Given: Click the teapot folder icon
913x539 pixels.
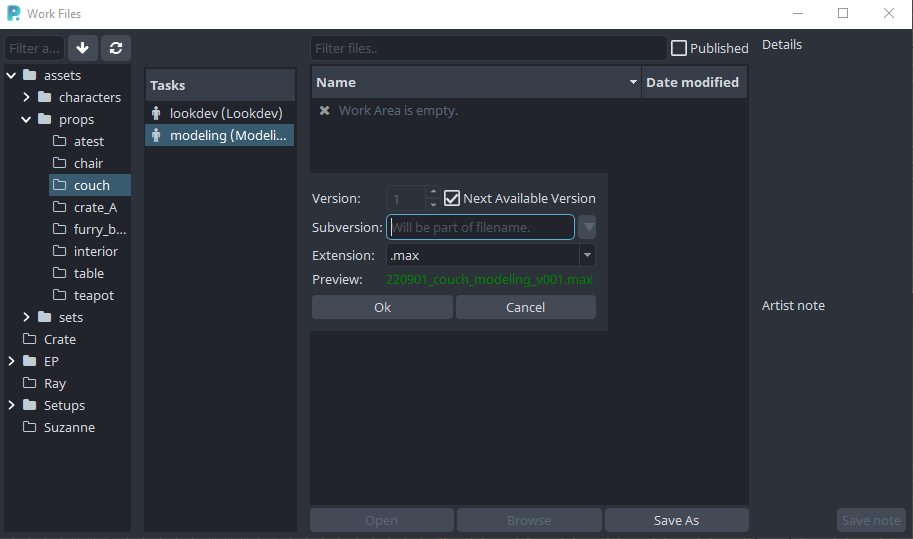Looking at the screenshot, I should coord(60,295).
